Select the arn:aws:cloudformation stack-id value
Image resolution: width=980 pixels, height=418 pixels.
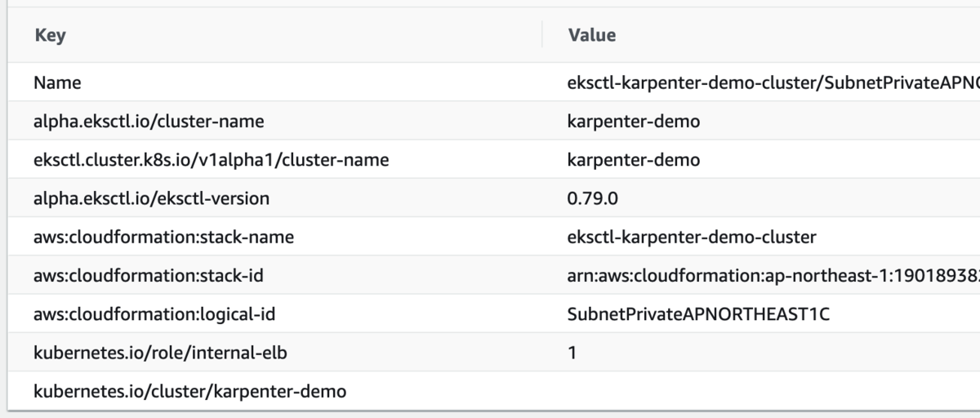point(773,276)
